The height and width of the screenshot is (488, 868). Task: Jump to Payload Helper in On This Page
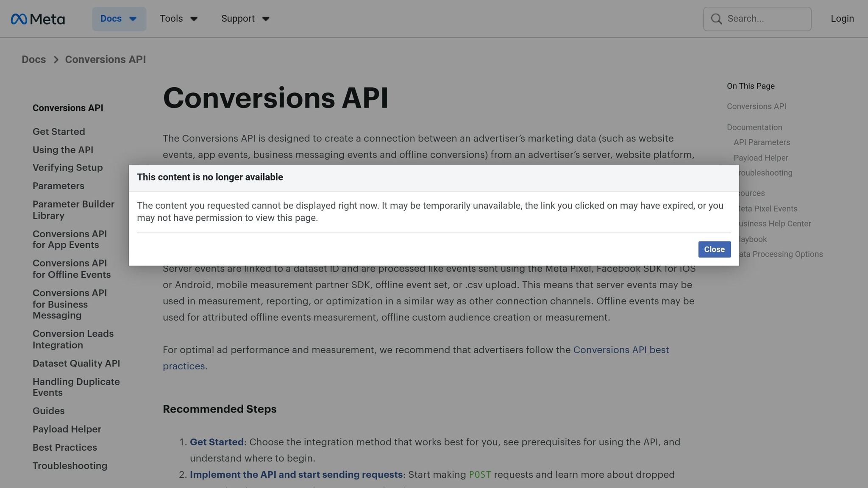coord(761,158)
